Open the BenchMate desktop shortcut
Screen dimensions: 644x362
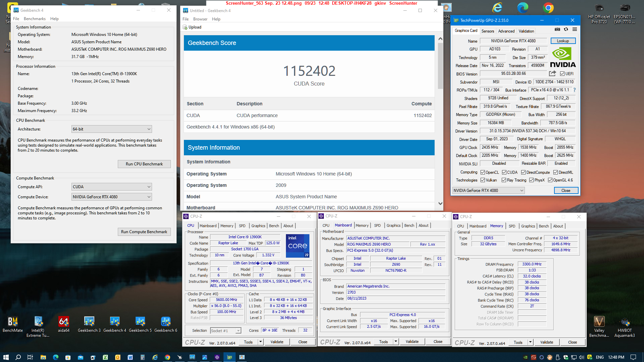click(13, 324)
